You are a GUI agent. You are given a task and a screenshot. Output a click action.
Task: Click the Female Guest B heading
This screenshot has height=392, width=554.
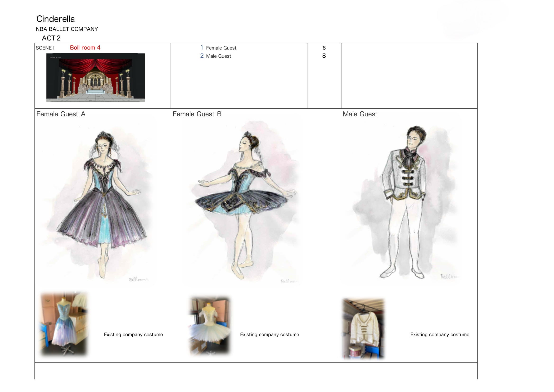point(197,114)
